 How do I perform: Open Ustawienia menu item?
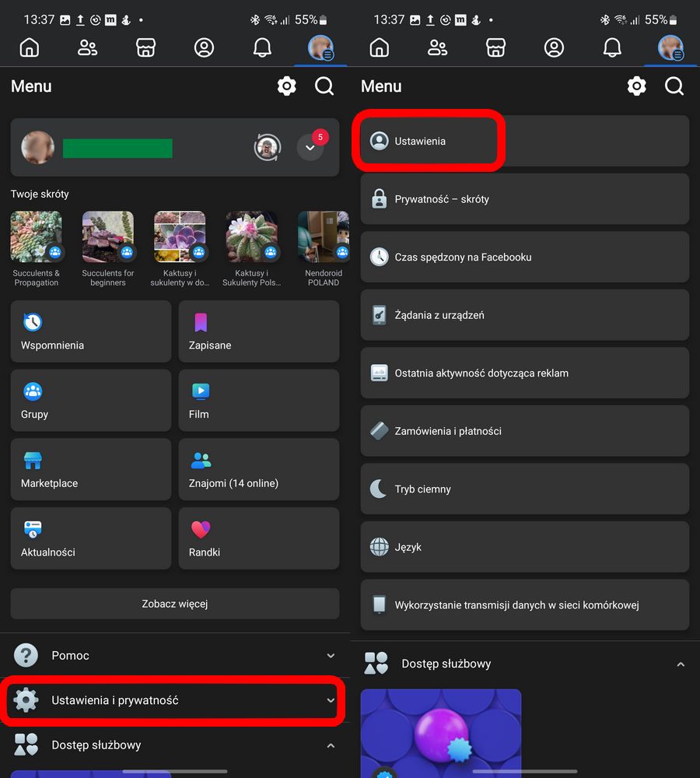click(525, 141)
